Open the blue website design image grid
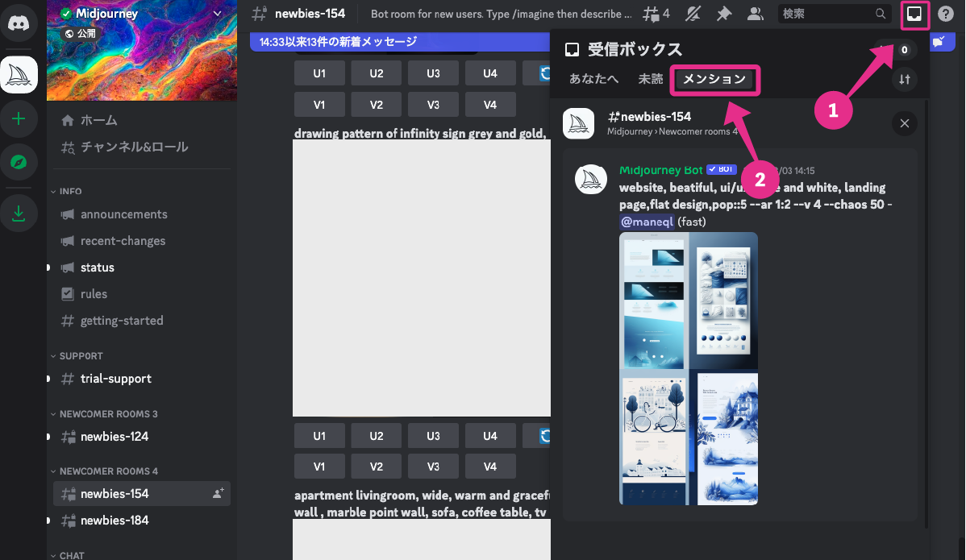Viewport: 966px width, 560px height. pos(689,368)
